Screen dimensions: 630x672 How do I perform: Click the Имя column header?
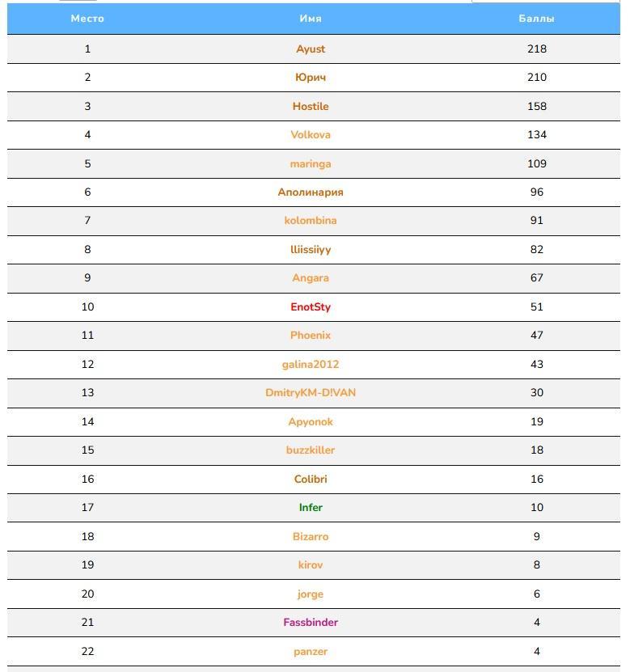point(311,19)
